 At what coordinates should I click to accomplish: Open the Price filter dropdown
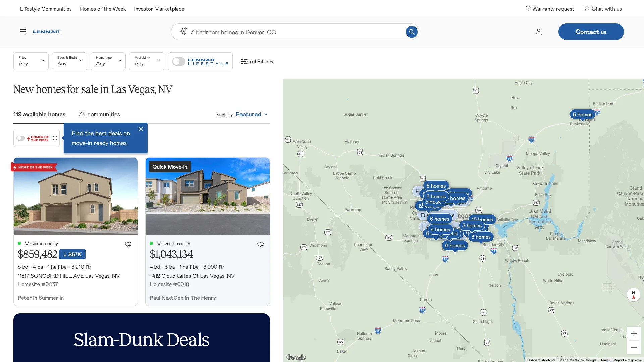(x=31, y=61)
